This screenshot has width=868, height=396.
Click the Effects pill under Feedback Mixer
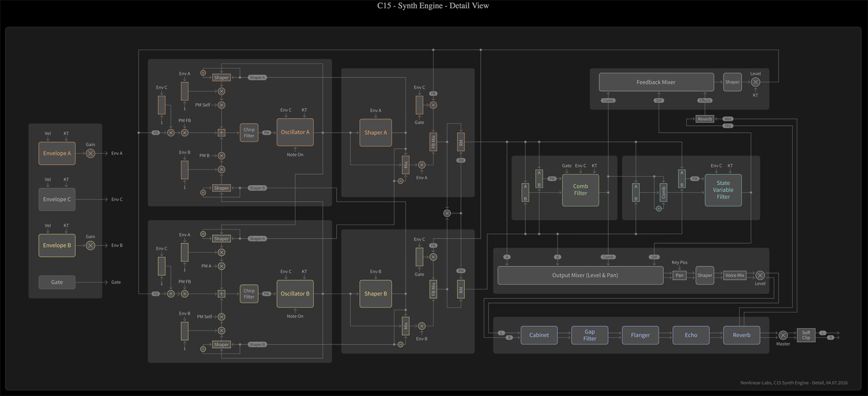click(x=705, y=101)
